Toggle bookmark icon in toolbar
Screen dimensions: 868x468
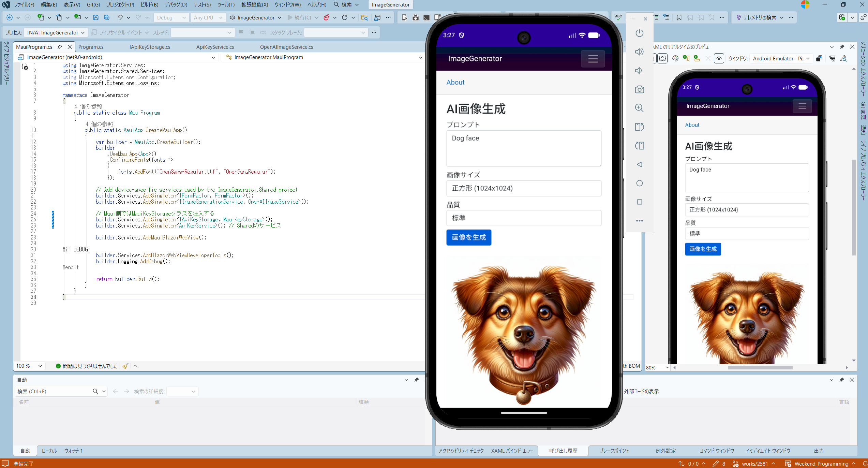(x=679, y=17)
